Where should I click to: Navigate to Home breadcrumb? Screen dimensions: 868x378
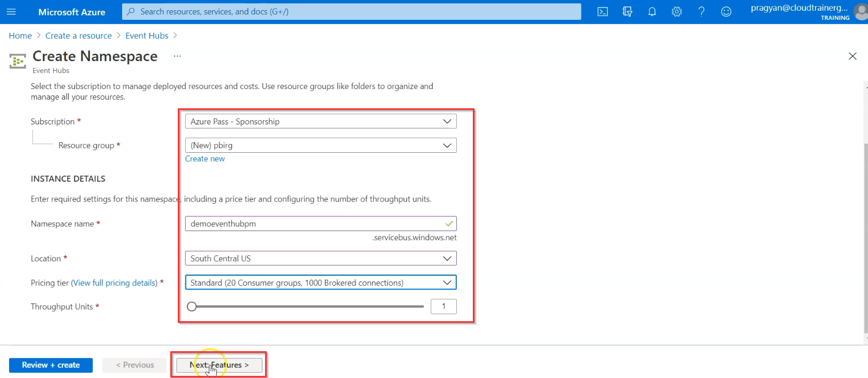(x=20, y=35)
